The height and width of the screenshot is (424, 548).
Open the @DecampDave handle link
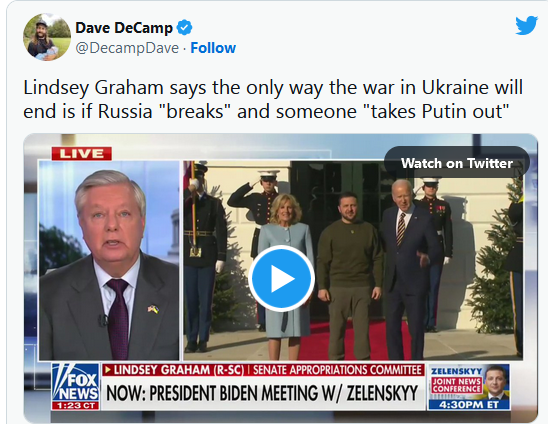tap(127, 48)
